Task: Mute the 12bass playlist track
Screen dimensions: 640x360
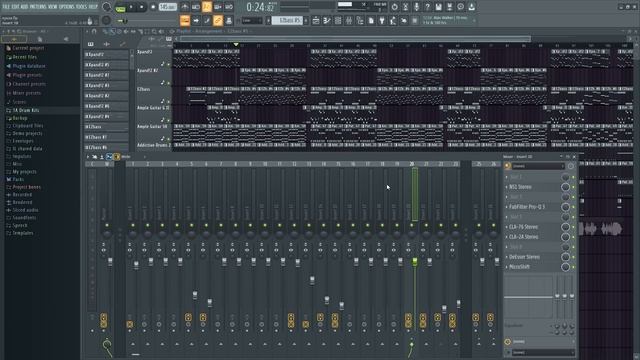Action: (169, 102)
